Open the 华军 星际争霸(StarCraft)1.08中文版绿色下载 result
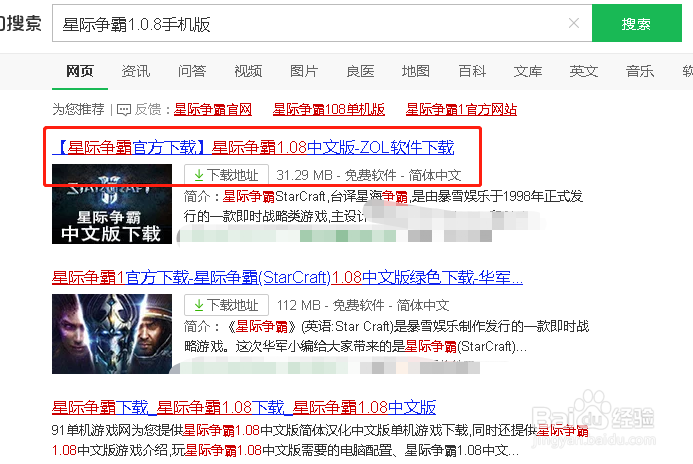The width and height of the screenshot is (693, 464). [x=287, y=278]
